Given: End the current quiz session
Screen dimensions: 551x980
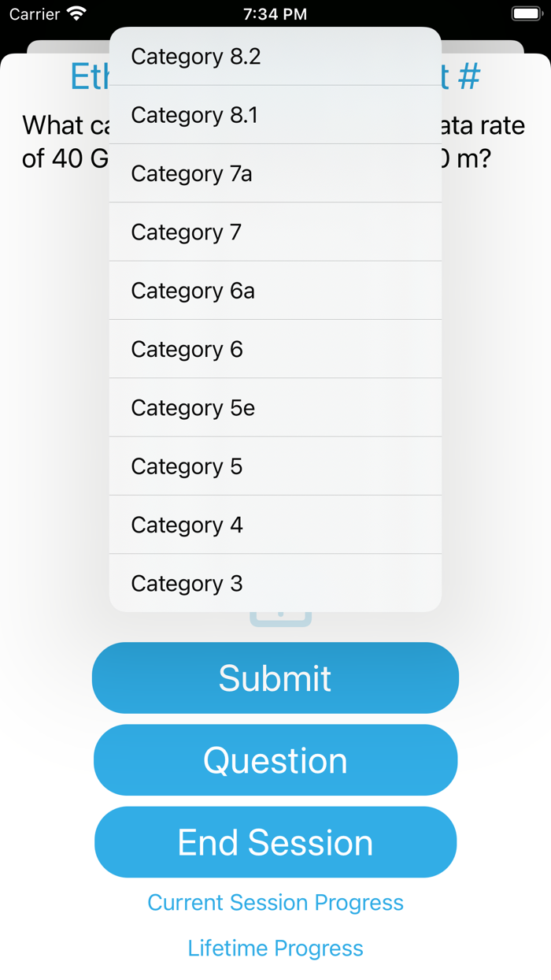Looking at the screenshot, I should coord(275,842).
